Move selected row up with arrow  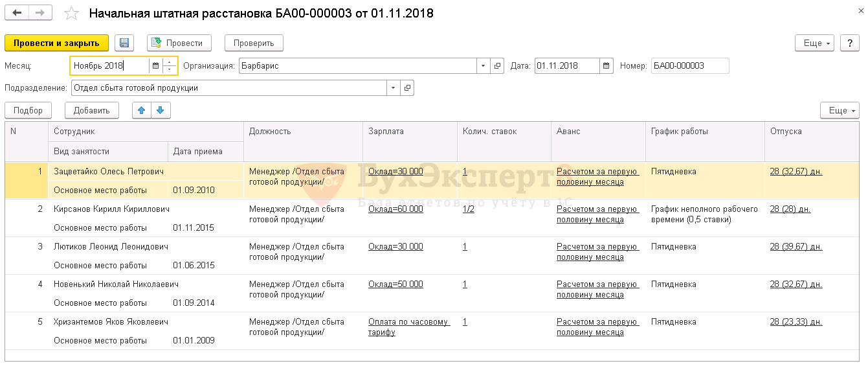142,110
